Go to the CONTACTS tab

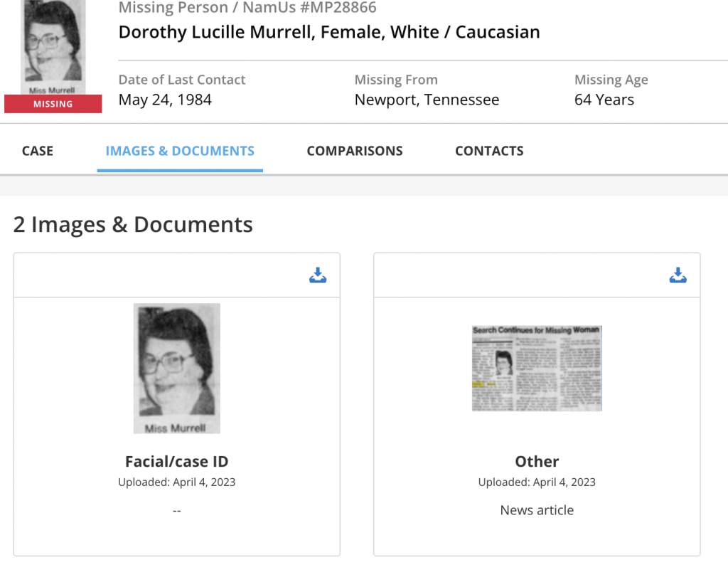pos(489,151)
